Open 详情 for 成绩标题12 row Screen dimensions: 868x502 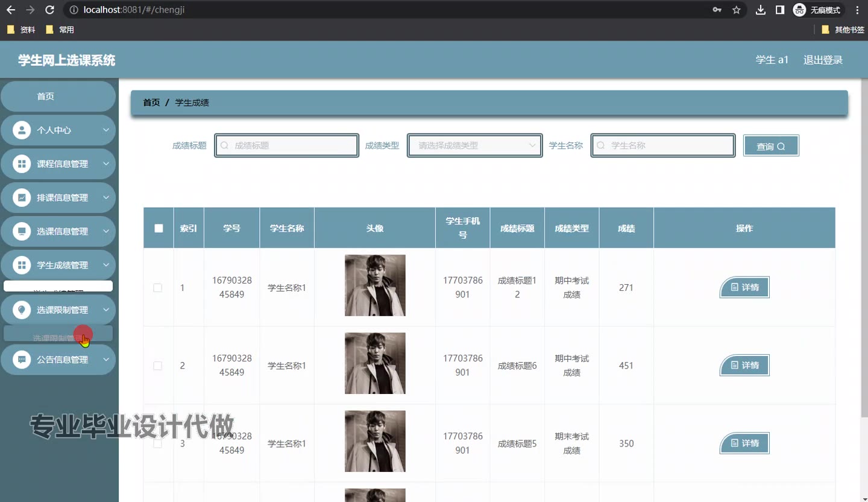744,287
